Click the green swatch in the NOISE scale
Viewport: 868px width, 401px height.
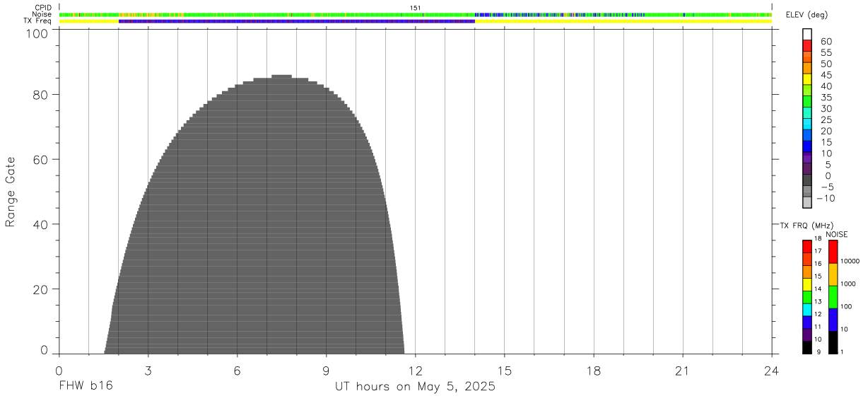[833, 297]
